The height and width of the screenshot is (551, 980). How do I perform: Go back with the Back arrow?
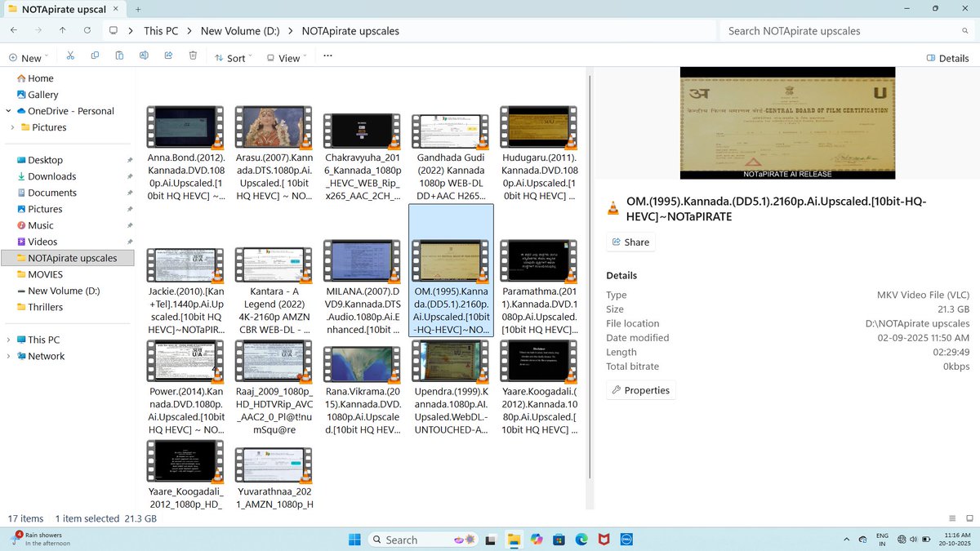click(x=14, y=30)
